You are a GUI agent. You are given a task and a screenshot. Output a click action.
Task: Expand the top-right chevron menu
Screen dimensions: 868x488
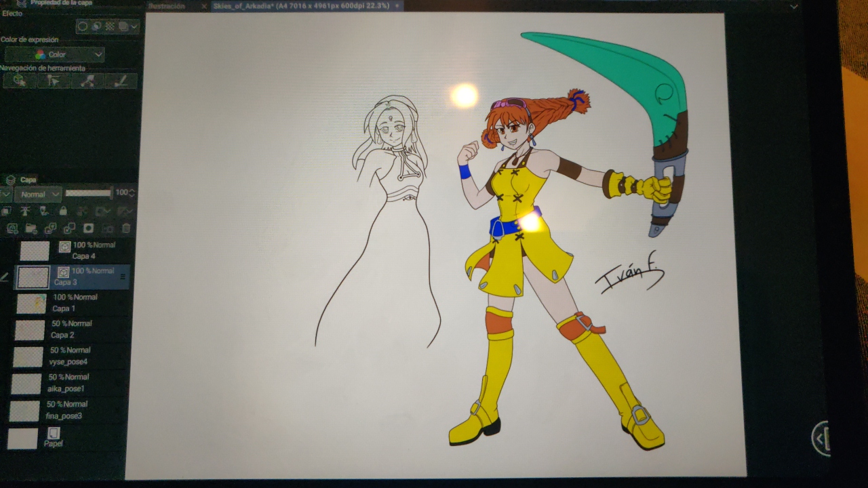click(795, 6)
